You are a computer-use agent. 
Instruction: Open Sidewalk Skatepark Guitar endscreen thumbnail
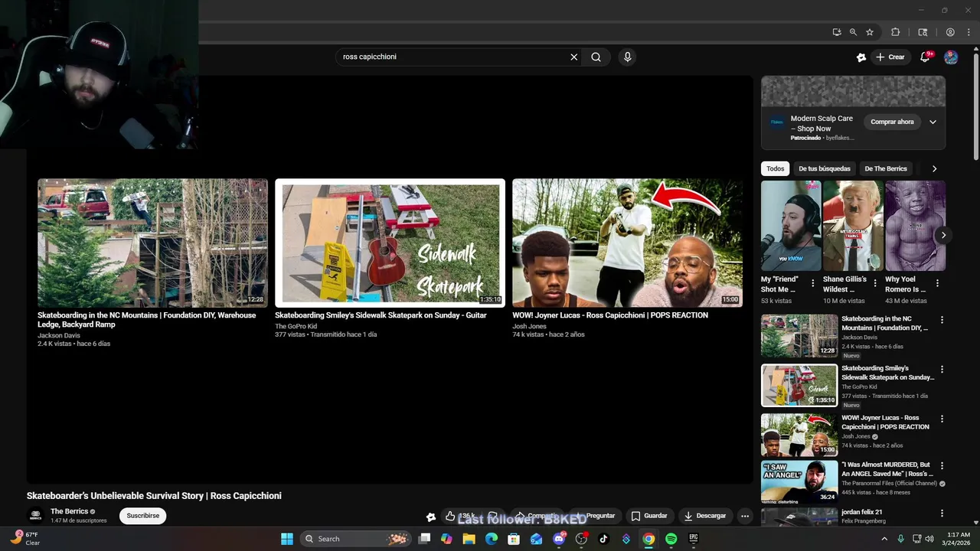point(390,243)
